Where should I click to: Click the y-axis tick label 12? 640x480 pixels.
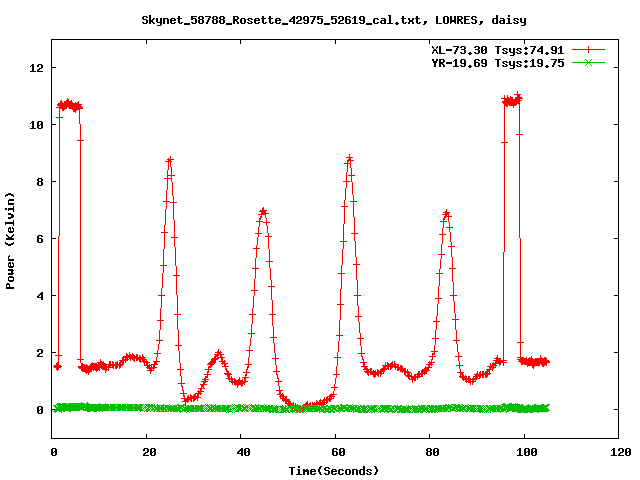click(36, 68)
